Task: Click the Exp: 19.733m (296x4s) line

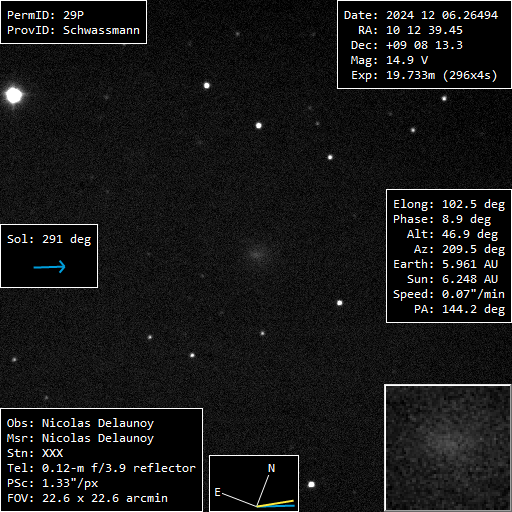Action: pos(424,75)
